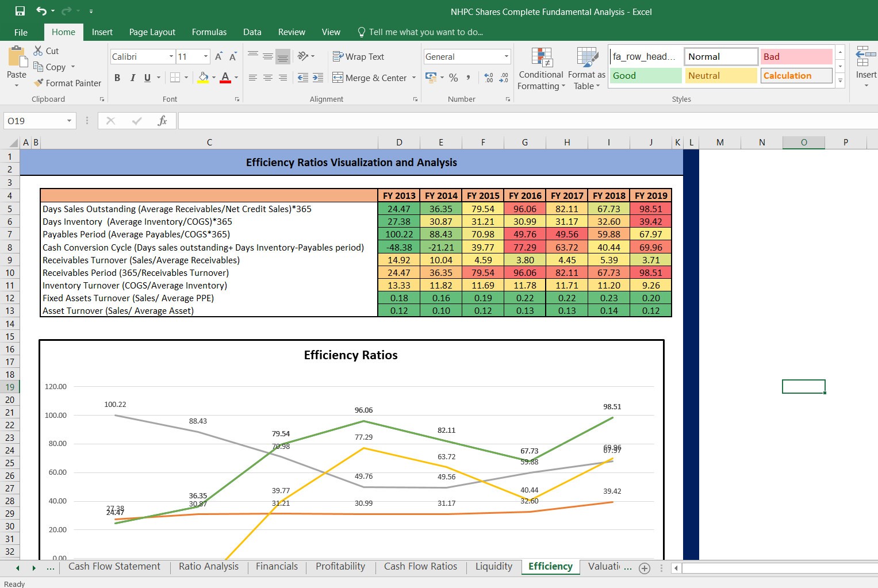Open the Name Box dropdown arrow
This screenshot has height=588, width=878.
tap(69, 121)
